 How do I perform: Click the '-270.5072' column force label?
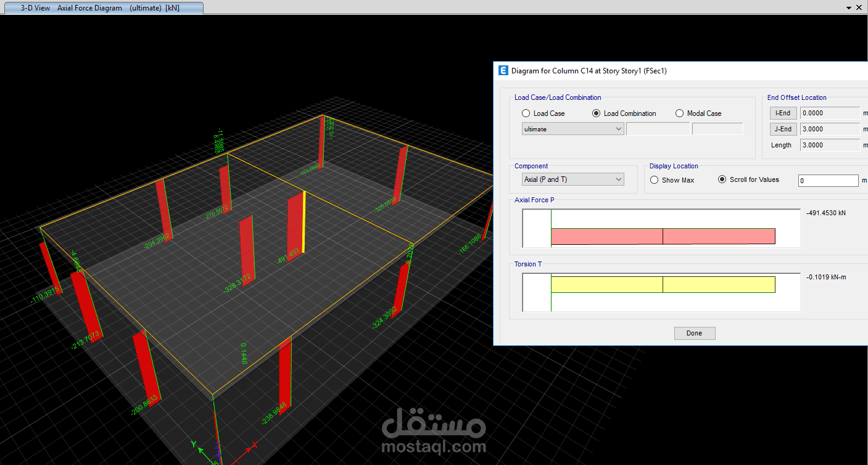(217, 212)
